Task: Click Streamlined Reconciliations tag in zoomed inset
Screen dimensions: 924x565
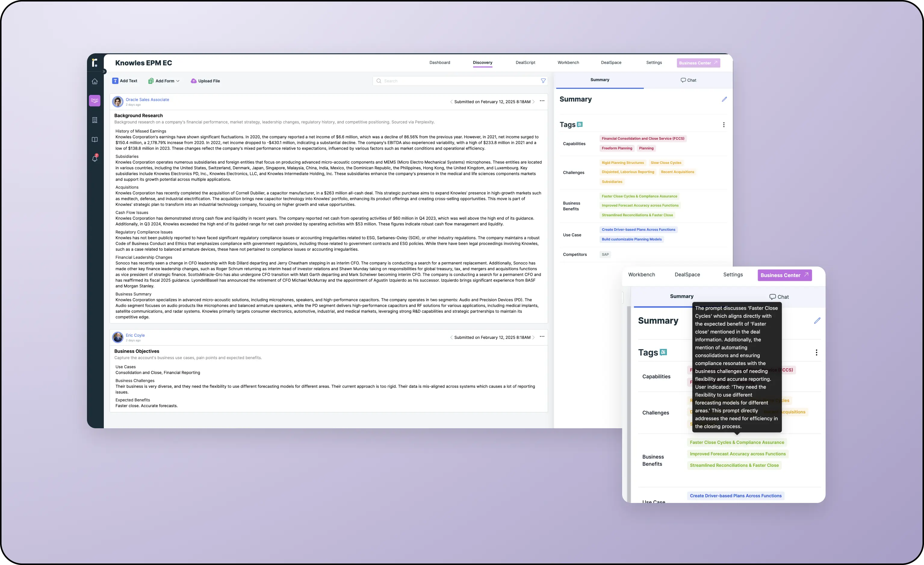Action: pos(734,465)
